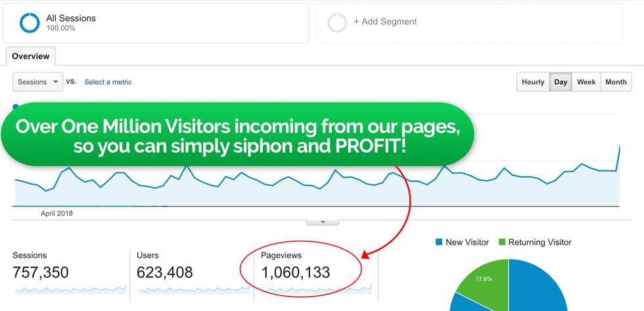Click the sparkline under Sessions total
Viewport: 644px width, 311px height.
click(x=70, y=289)
